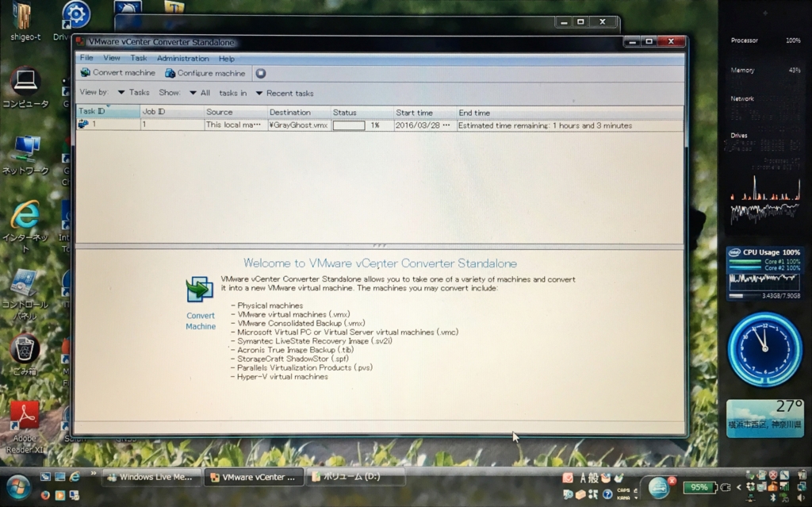Open the File menu
Viewport: 812px width, 507px height.
tap(86, 58)
